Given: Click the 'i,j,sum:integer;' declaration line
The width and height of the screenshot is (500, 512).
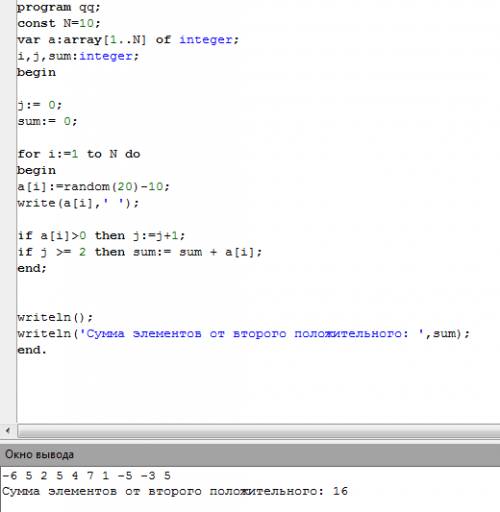Looking at the screenshot, I should (x=78, y=56).
